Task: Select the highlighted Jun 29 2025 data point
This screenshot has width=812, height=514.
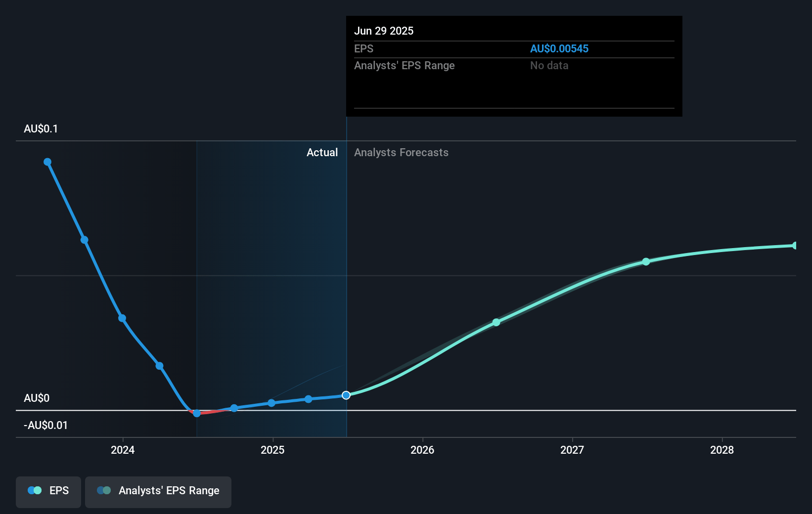Action: (346, 395)
